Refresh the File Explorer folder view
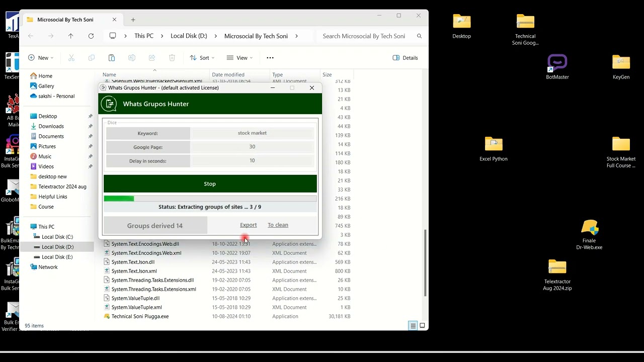This screenshot has height=362, width=644. (91, 36)
